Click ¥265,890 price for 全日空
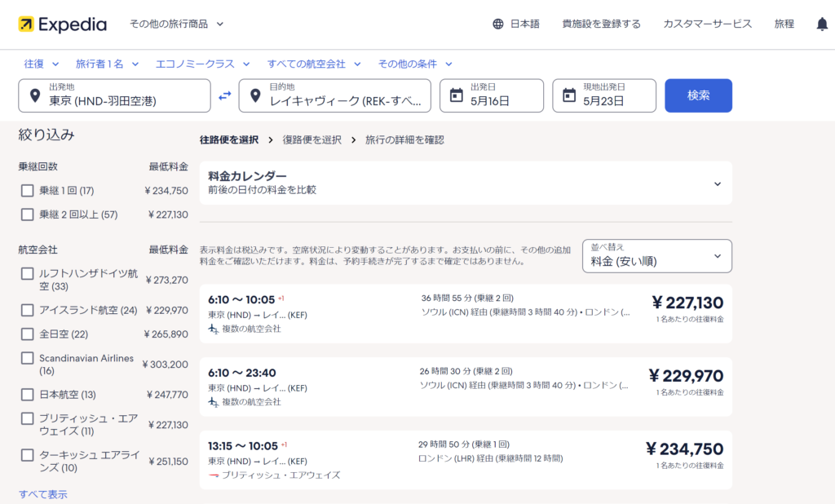Image resolution: width=835 pixels, height=504 pixels. [166, 334]
